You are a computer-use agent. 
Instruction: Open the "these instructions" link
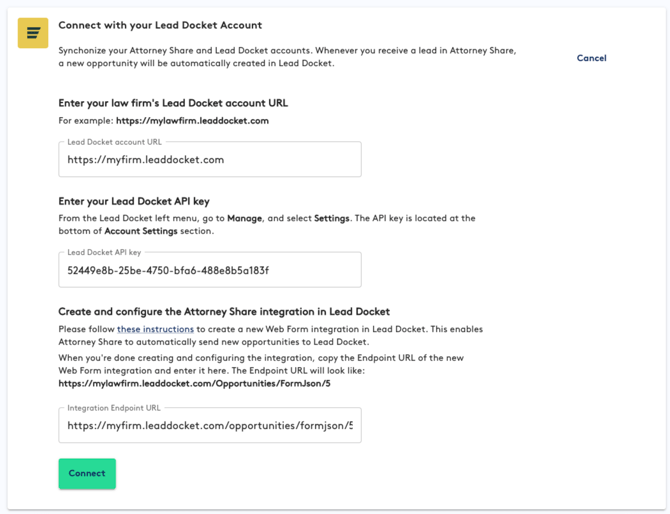(x=155, y=329)
